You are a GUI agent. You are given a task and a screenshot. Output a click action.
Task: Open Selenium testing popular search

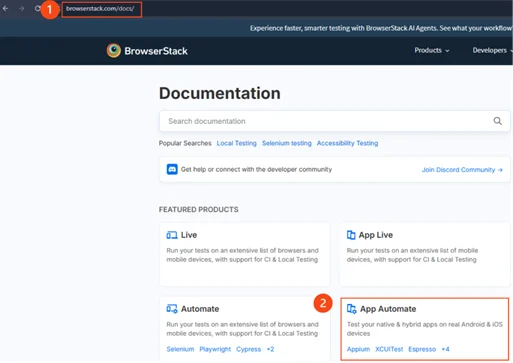point(287,143)
